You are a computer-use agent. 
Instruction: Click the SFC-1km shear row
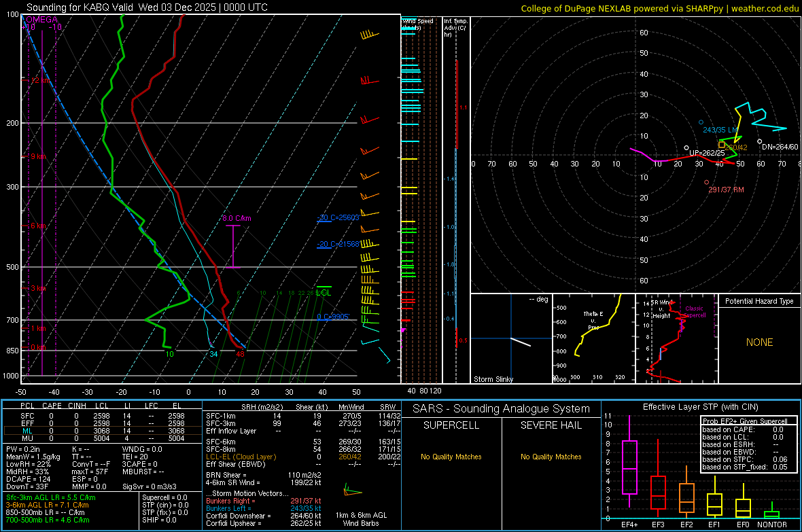point(303,416)
